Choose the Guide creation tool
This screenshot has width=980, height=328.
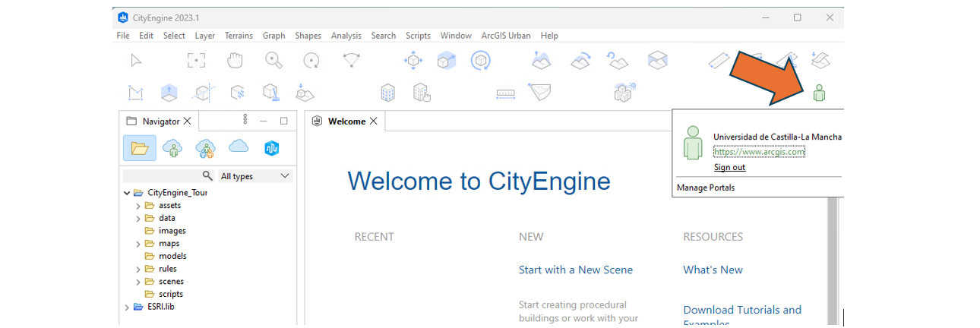tap(204, 93)
